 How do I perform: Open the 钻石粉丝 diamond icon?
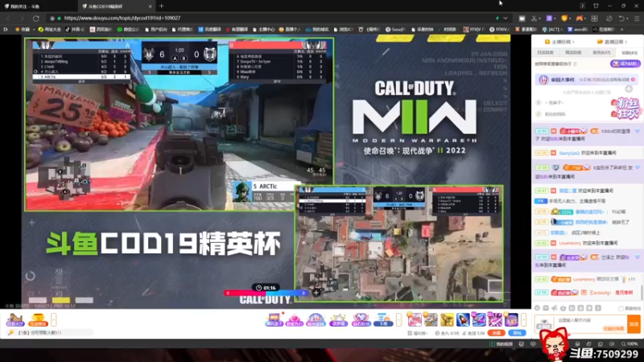click(361, 319)
